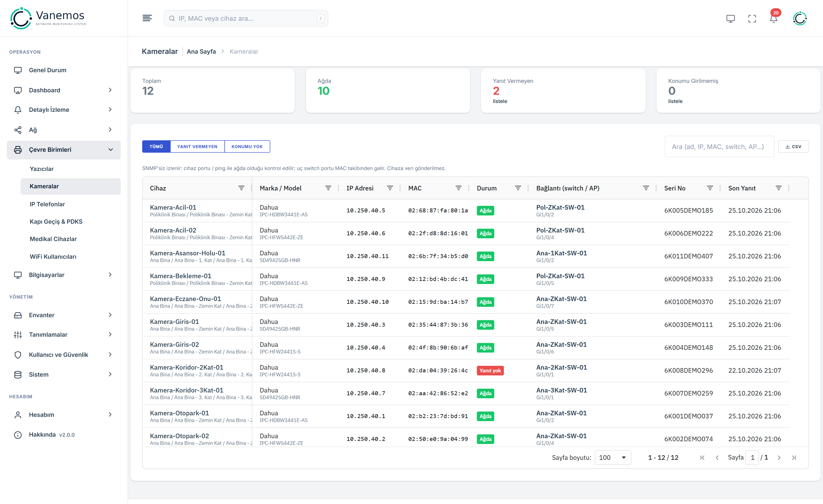Expand the Bilgisayarlar menu

coord(63,275)
